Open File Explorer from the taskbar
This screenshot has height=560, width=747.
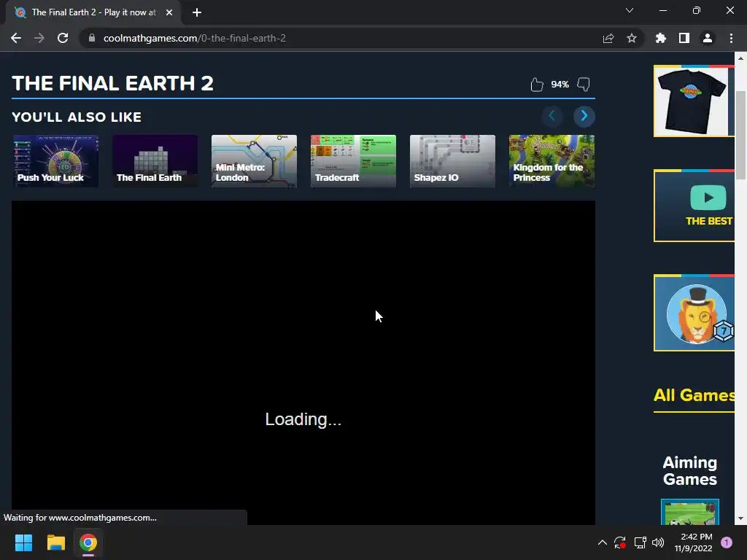point(55,542)
